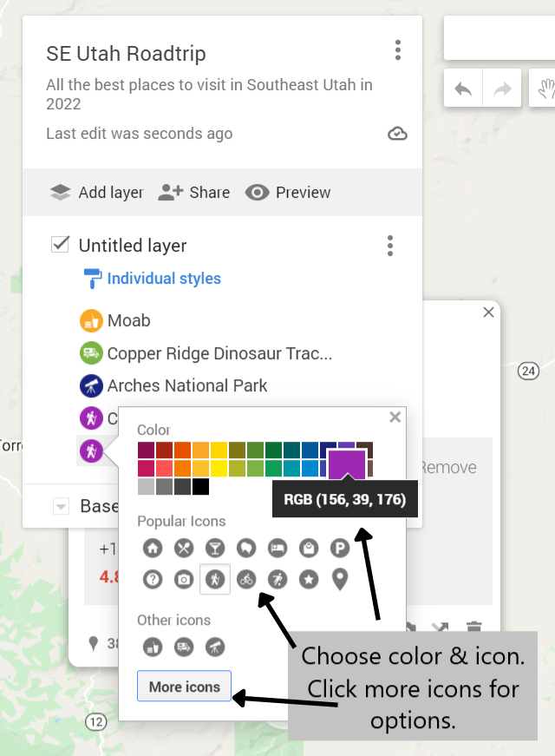Click the Add layer button
The height and width of the screenshot is (756, 555).
(97, 193)
